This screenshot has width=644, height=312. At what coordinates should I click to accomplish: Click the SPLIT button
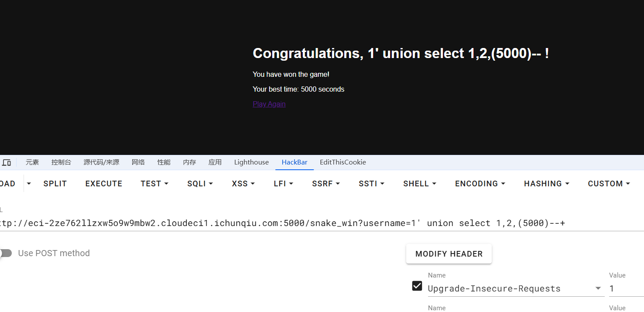point(55,184)
